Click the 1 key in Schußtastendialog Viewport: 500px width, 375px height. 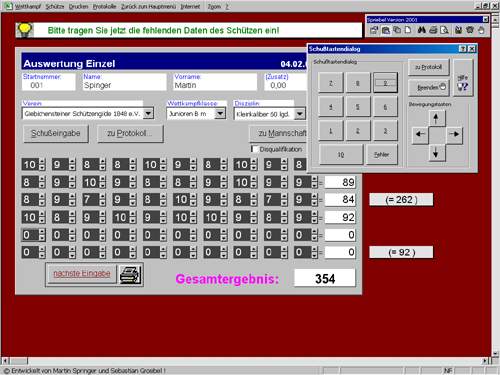[331, 131]
